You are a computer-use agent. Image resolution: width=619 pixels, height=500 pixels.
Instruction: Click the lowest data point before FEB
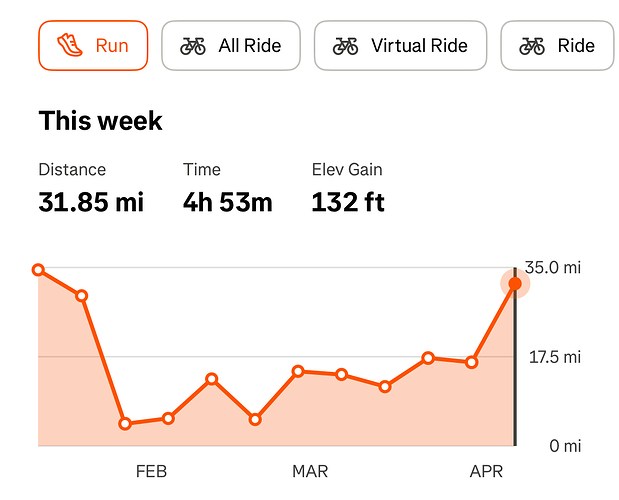[125, 424]
